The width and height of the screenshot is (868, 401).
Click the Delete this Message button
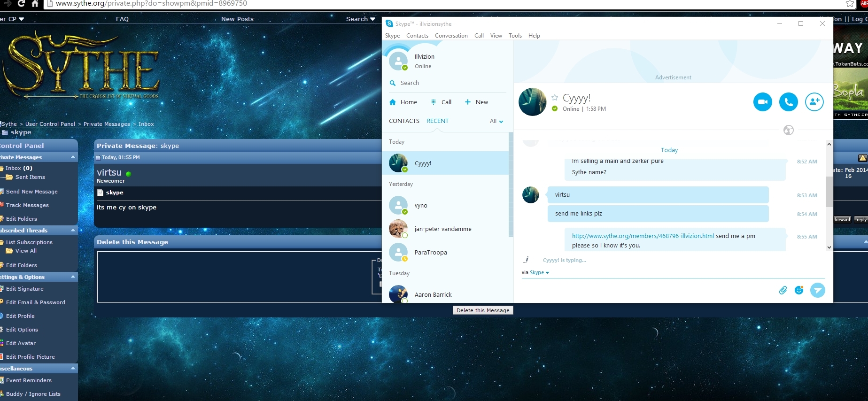tap(483, 310)
